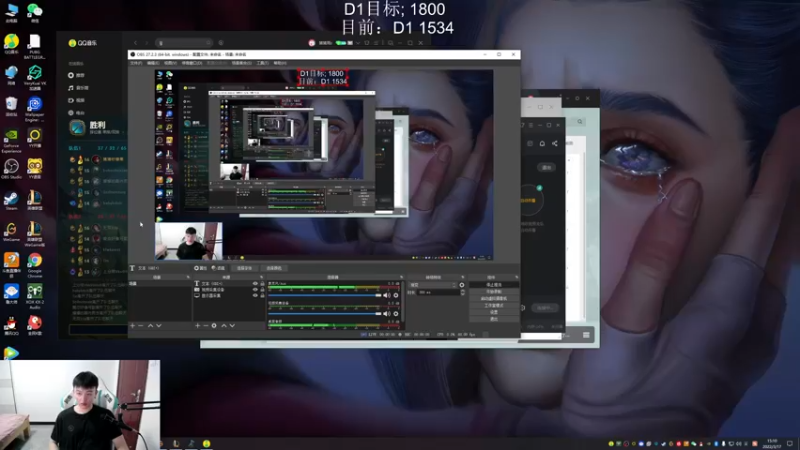Click 启动虚拟摄像机 virtual camera button

[494, 298]
